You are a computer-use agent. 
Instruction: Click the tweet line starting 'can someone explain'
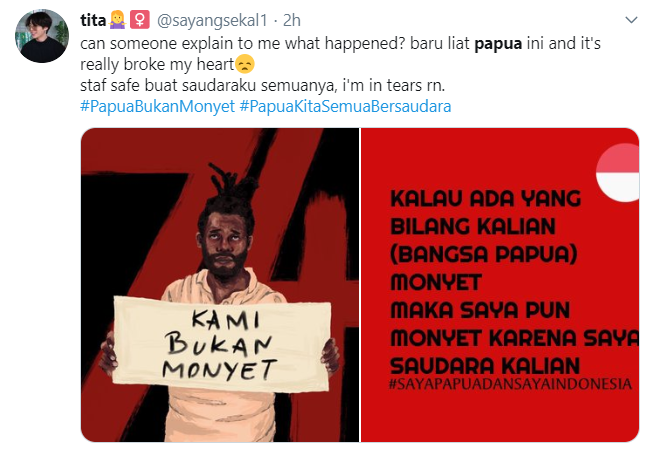point(340,44)
